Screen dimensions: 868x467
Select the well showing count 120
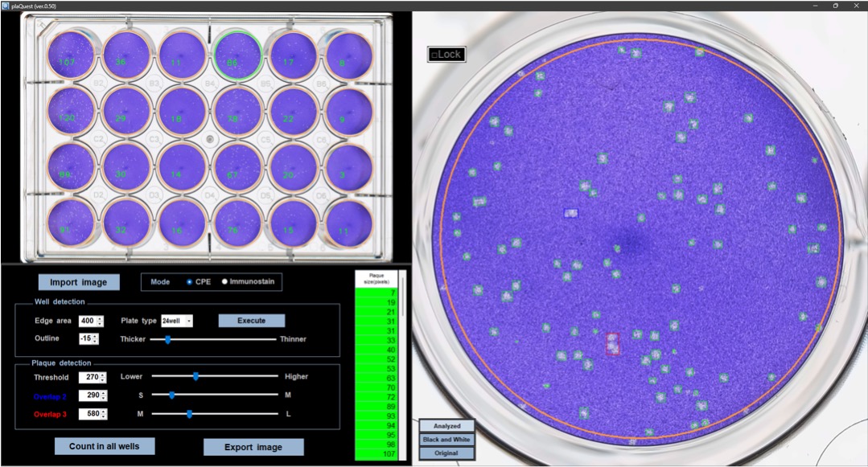(x=71, y=113)
